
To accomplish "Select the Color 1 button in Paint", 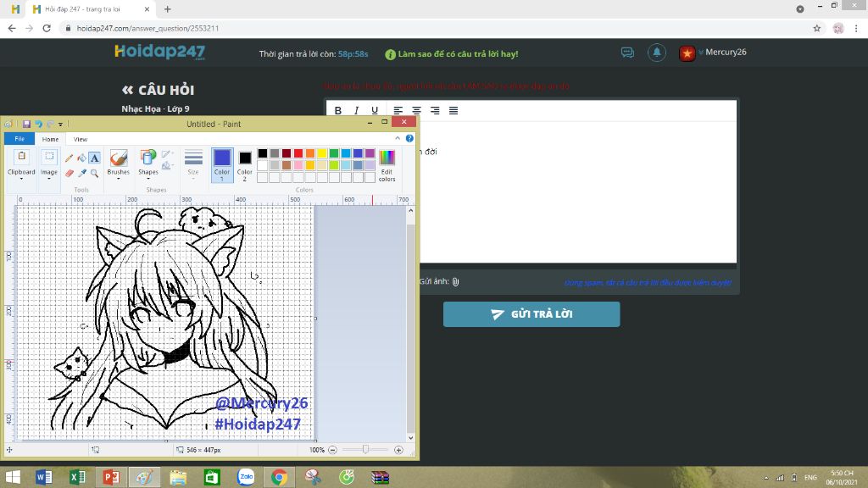I will coord(222,165).
